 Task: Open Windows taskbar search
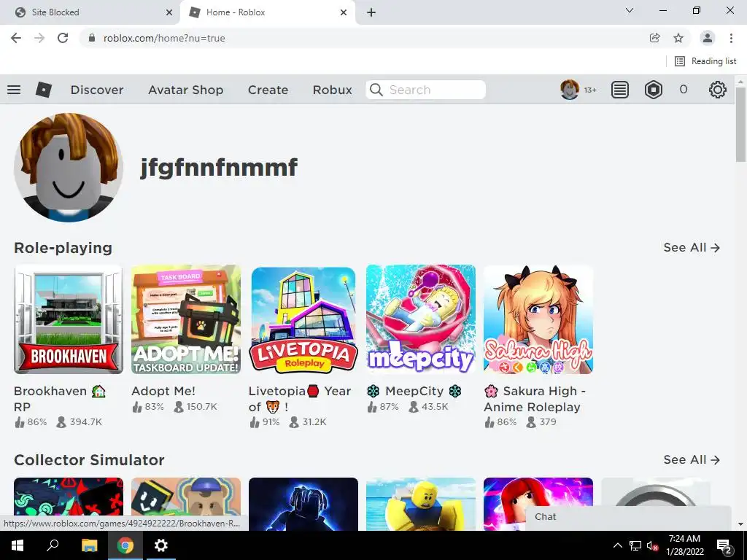[53, 545]
